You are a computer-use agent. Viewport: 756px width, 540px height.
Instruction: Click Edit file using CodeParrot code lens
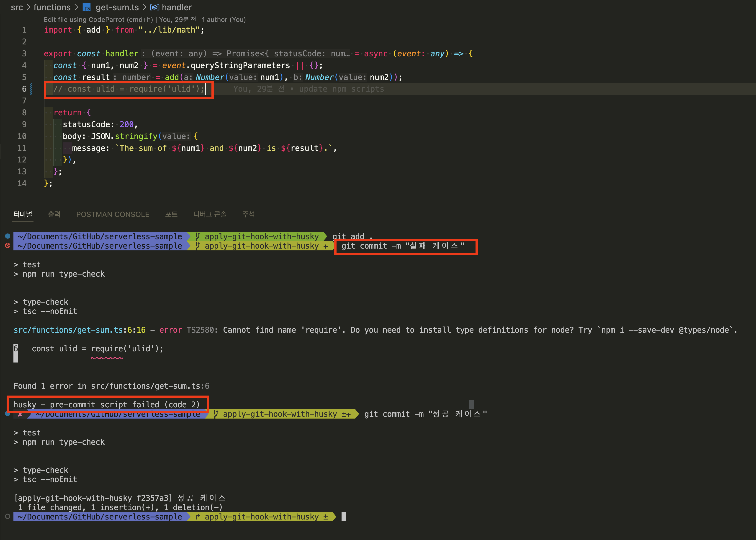click(98, 20)
